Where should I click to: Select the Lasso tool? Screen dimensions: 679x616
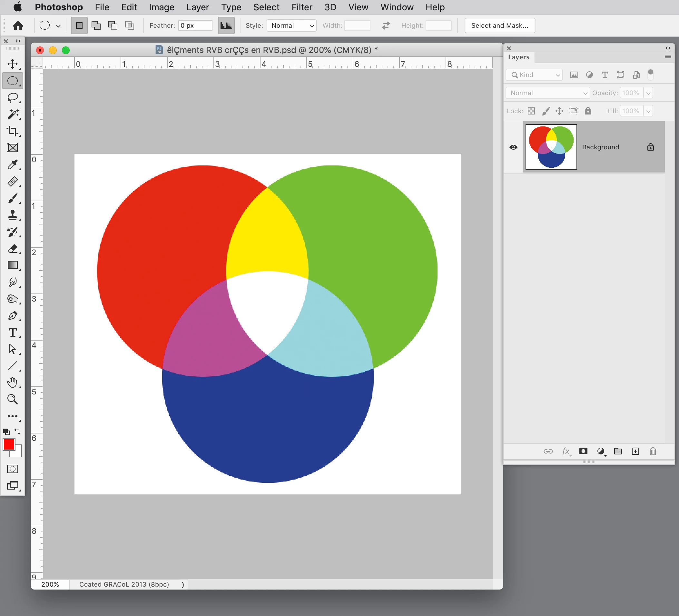click(x=13, y=98)
